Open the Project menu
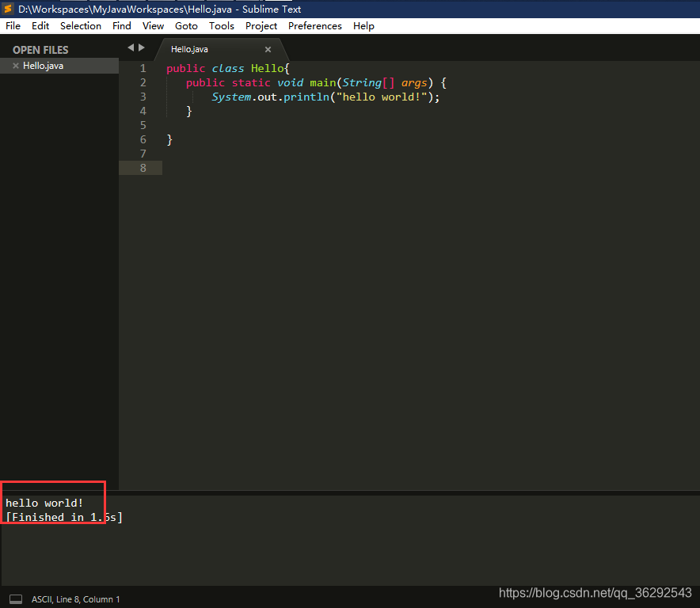700x608 pixels. (261, 25)
